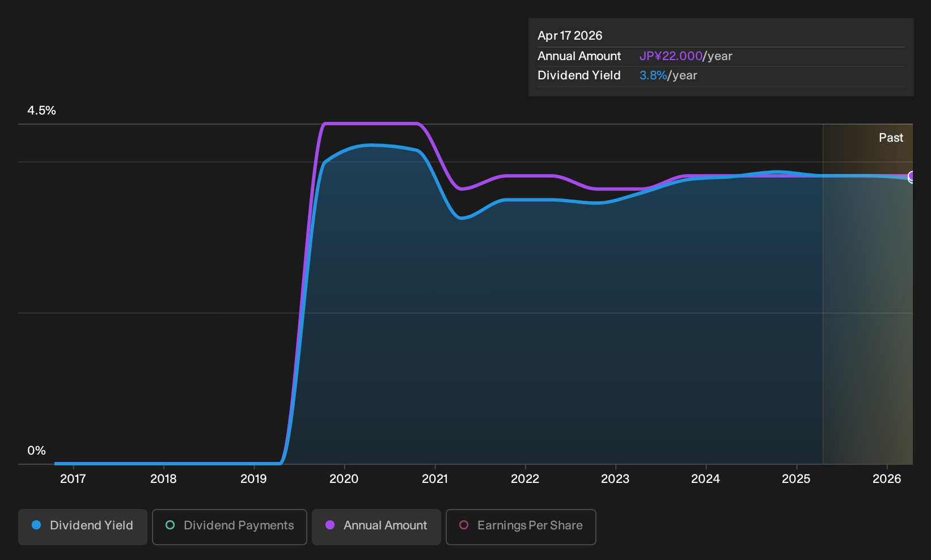Click the 2017 x-axis label

tap(73, 479)
